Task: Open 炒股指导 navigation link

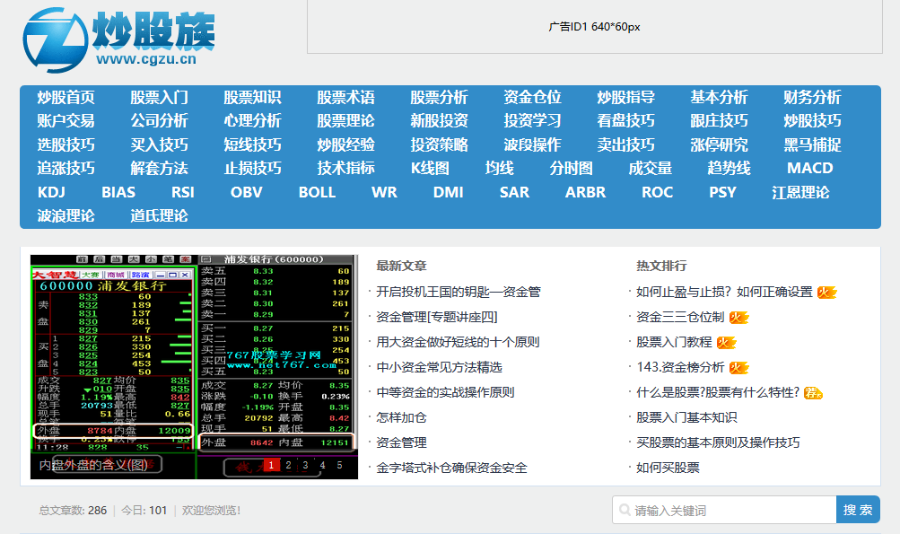Action: (x=626, y=97)
